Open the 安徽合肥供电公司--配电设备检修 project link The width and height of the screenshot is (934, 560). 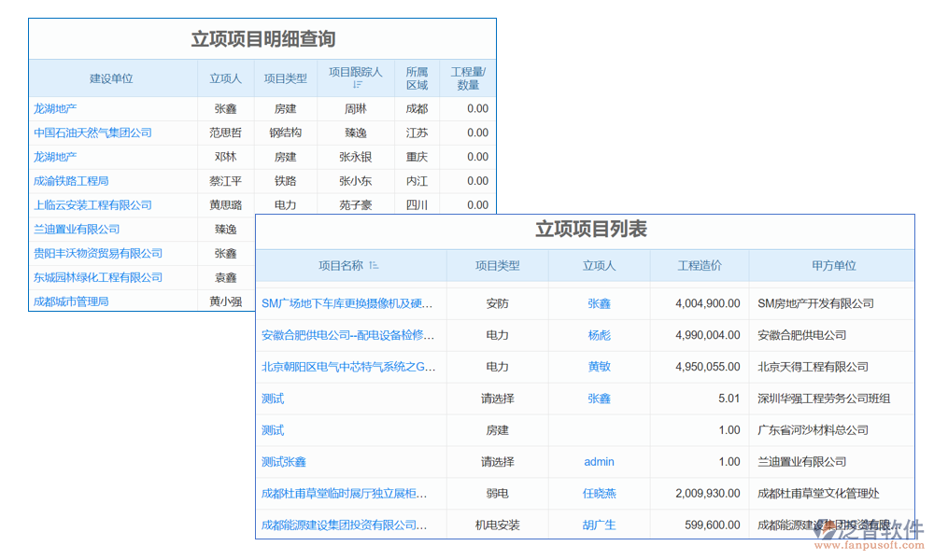pos(347,335)
